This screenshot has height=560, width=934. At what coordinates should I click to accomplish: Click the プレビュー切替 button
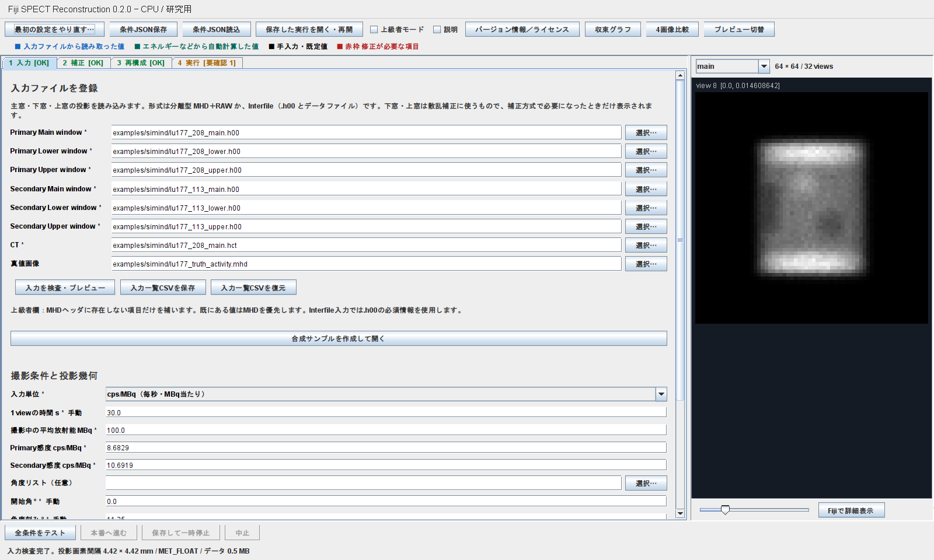pos(739,29)
